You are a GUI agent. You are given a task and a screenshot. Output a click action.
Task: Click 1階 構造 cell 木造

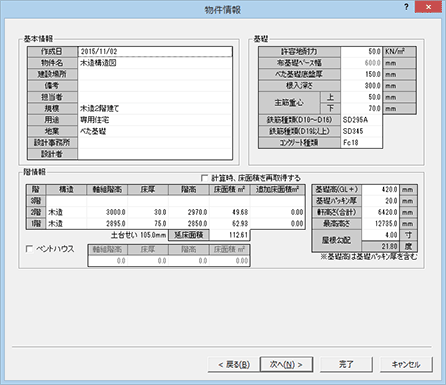tap(66, 224)
